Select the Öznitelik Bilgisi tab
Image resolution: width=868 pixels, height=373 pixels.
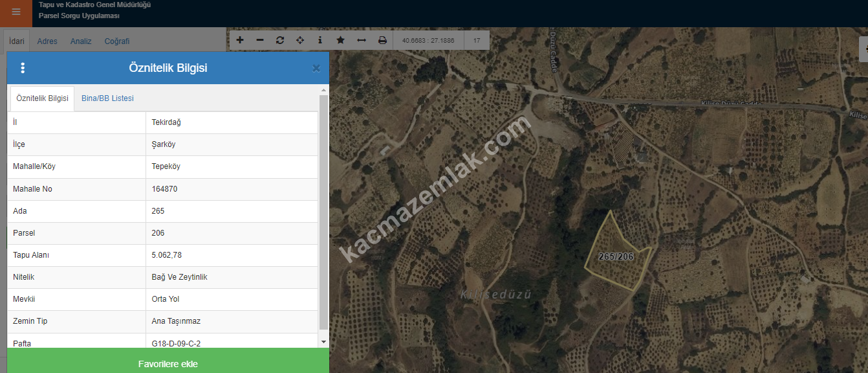point(42,98)
